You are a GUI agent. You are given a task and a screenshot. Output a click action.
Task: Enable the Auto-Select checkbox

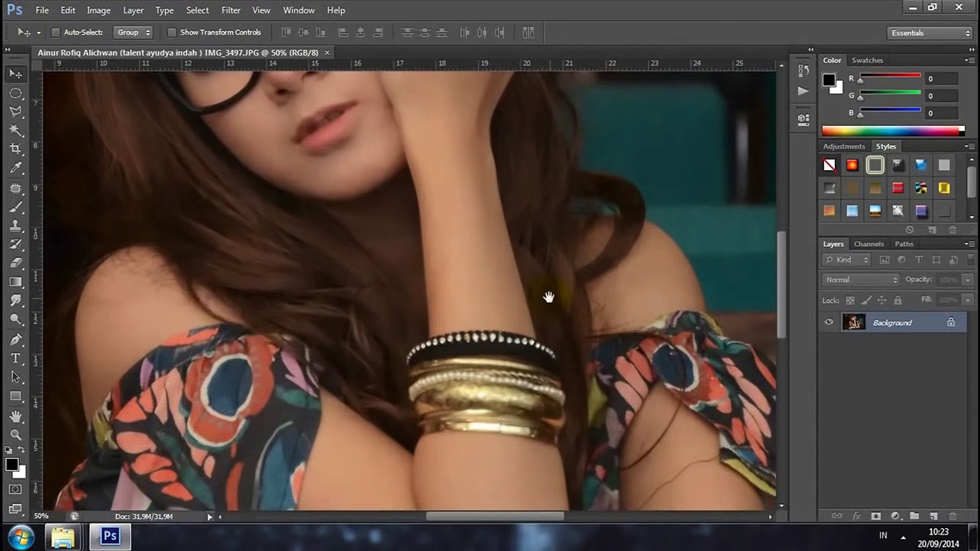click(x=56, y=33)
